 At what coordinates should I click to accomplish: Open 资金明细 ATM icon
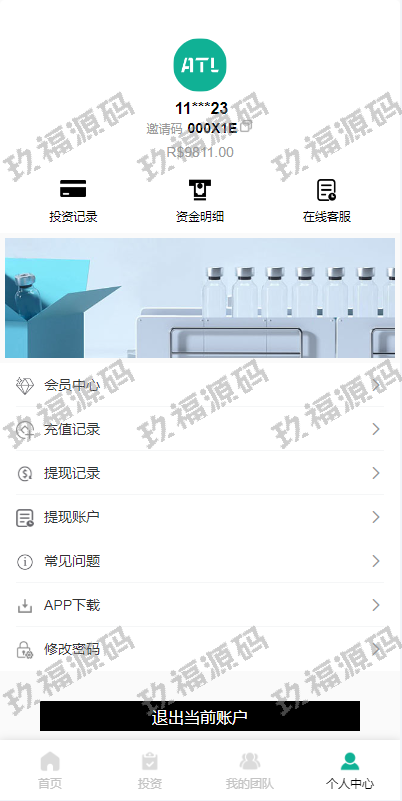[200, 189]
